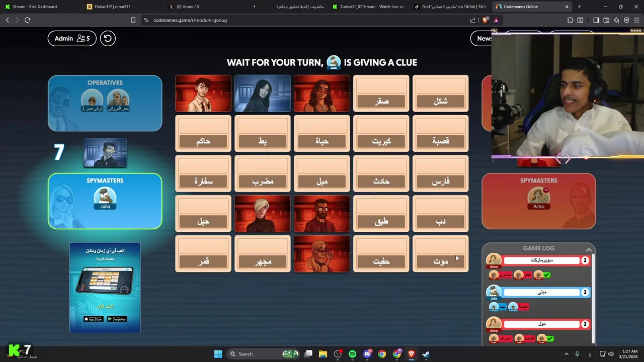Click the share page icon in address bar
Screen dimensions: 644x362
point(473,20)
